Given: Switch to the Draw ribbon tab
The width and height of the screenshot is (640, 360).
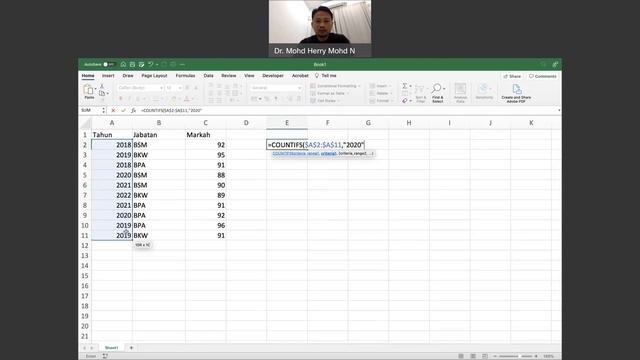Looking at the screenshot, I should (128, 76).
